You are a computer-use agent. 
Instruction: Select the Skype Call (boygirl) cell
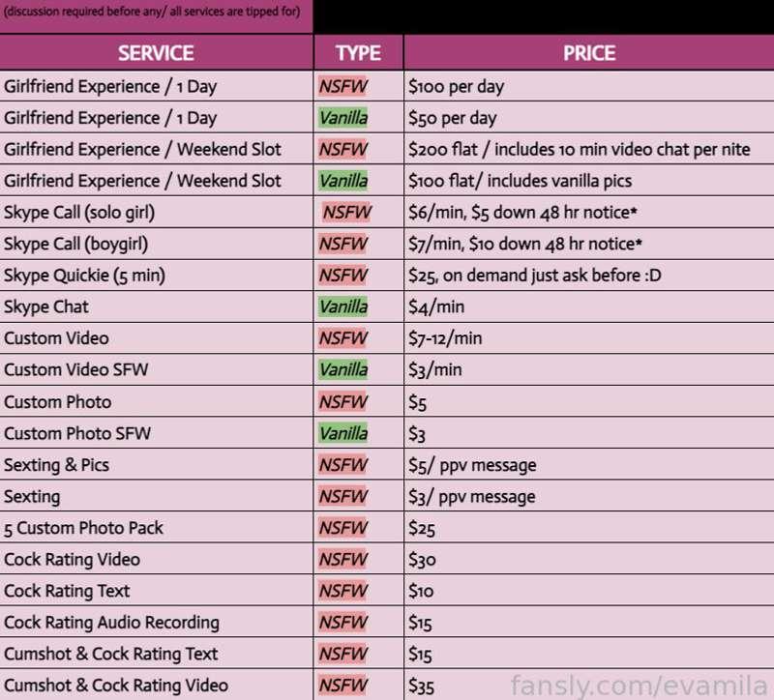click(x=156, y=245)
